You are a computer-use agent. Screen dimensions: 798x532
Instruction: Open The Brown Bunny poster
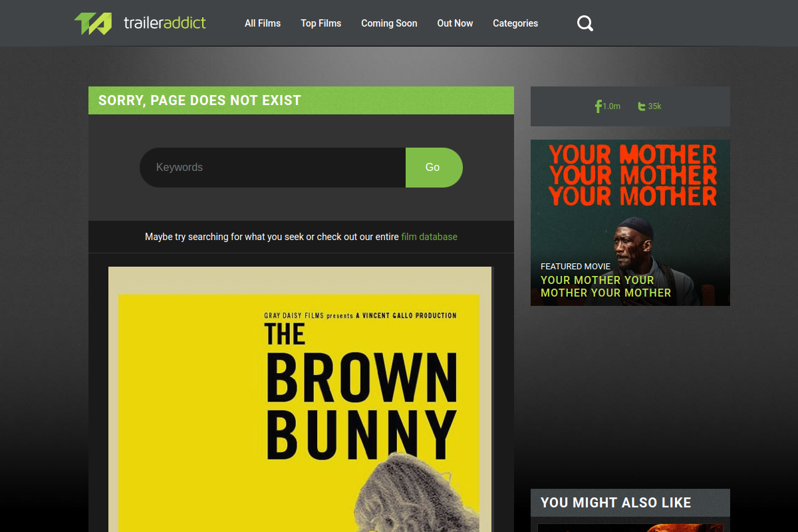[x=300, y=399]
